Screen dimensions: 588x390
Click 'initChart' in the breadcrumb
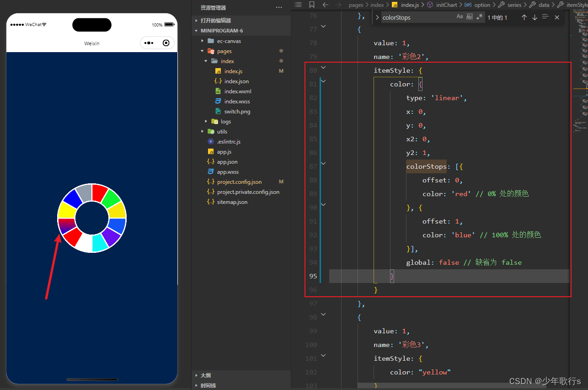[x=446, y=5]
